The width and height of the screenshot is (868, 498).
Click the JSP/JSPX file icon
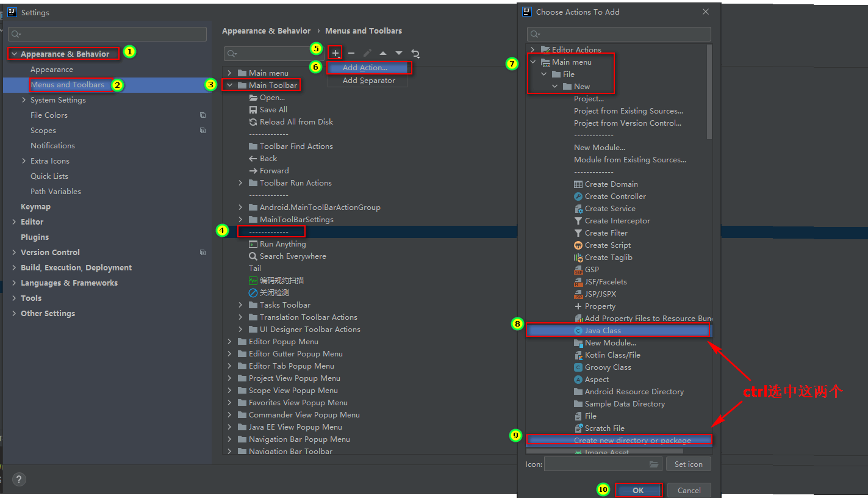tap(578, 294)
